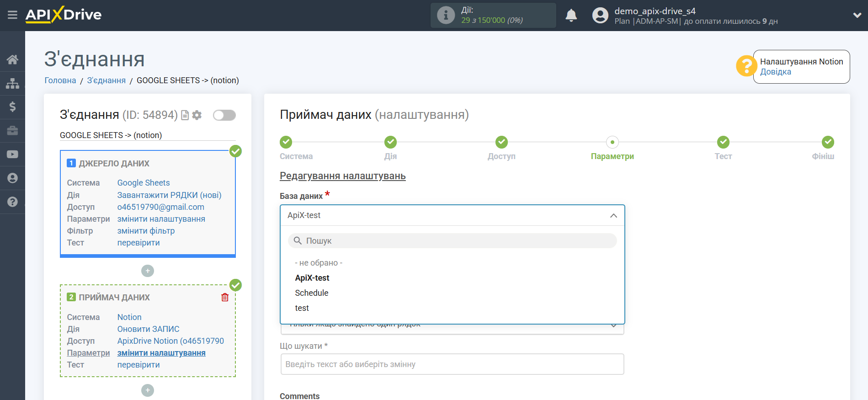Viewport: 868px width, 400px height.
Task: Open 'Завантажити РЯДКИ (нові)' action link
Action: coord(169,195)
